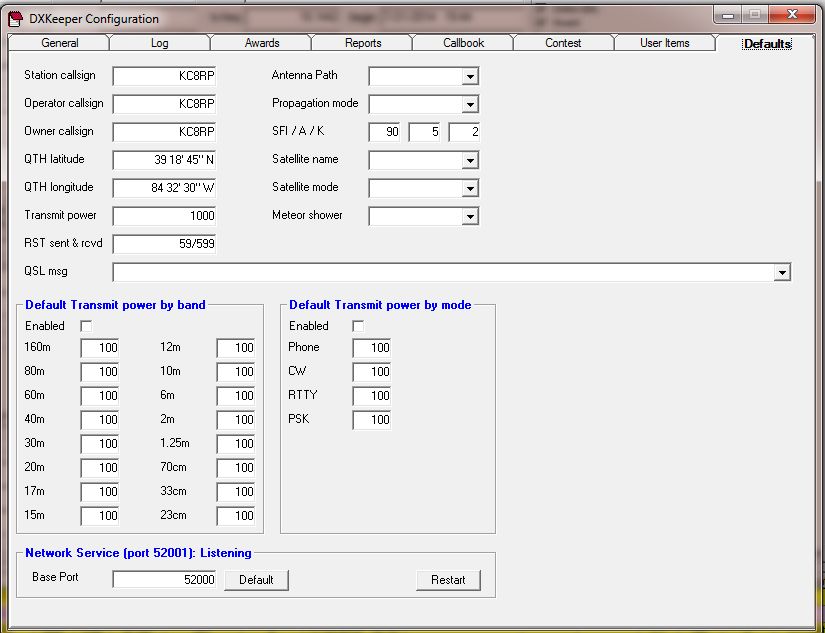Click the 17m power field
The height and width of the screenshot is (633, 825).
(99, 492)
